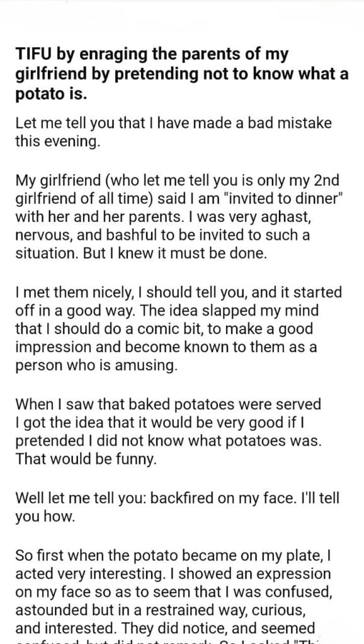Click the sentence "But I knew it must be done."
The image size is (364, 644).
pyautogui.click(x=175, y=253)
